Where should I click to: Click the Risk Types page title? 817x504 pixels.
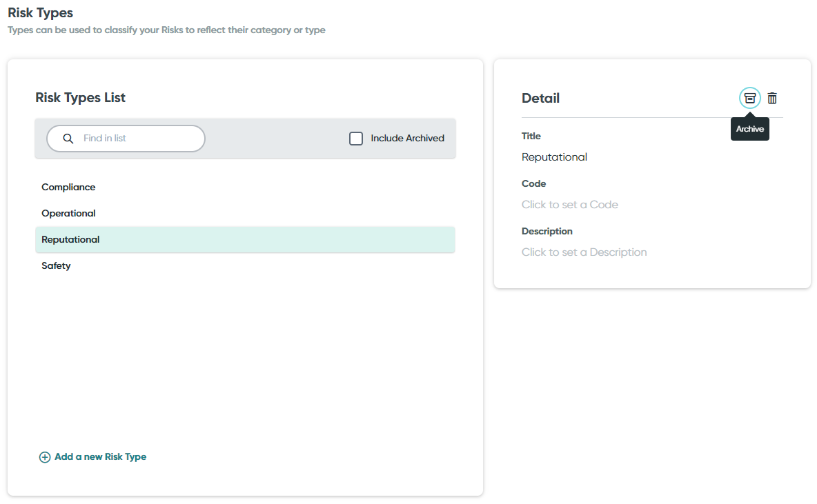40,12
